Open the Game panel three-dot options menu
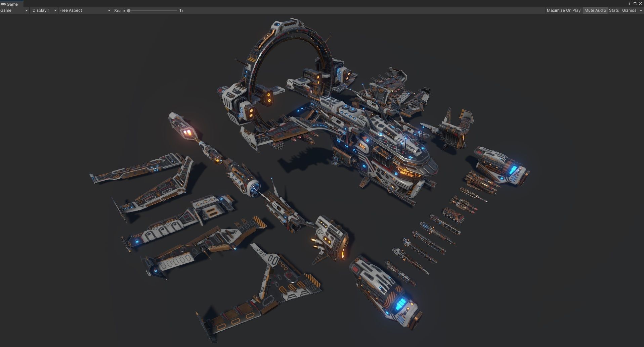The width and height of the screenshot is (644, 347). point(629,3)
